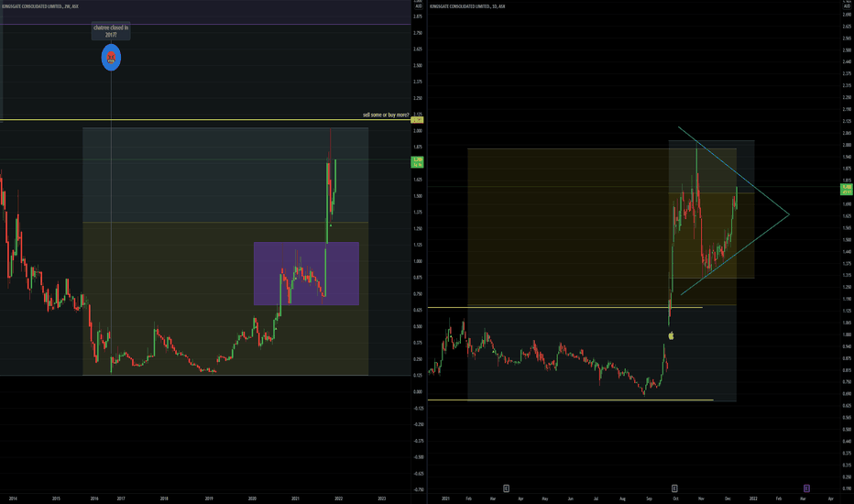Screen dimensions: 854x504
Task: Click the 2022 label on left chart time axis
Action: [338, 499]
